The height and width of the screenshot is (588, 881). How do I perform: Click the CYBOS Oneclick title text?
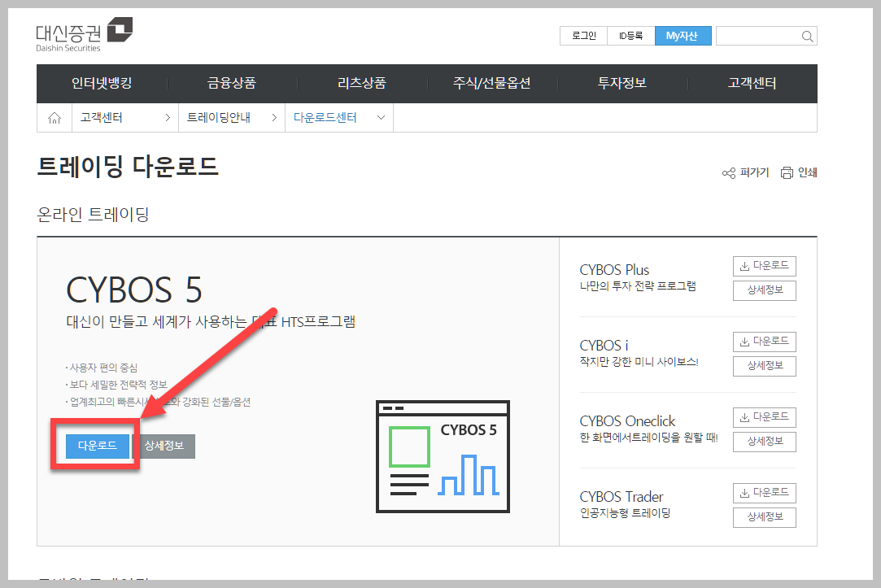(627, 421)
